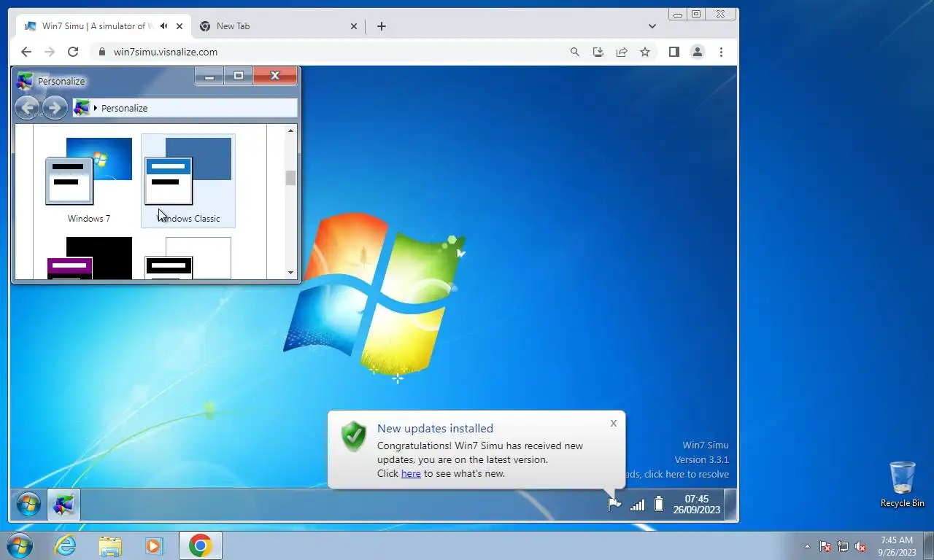Click the 'click here to resolve' watermark text
The width and height of the screenshot is (934, 560).
[687, 474]
